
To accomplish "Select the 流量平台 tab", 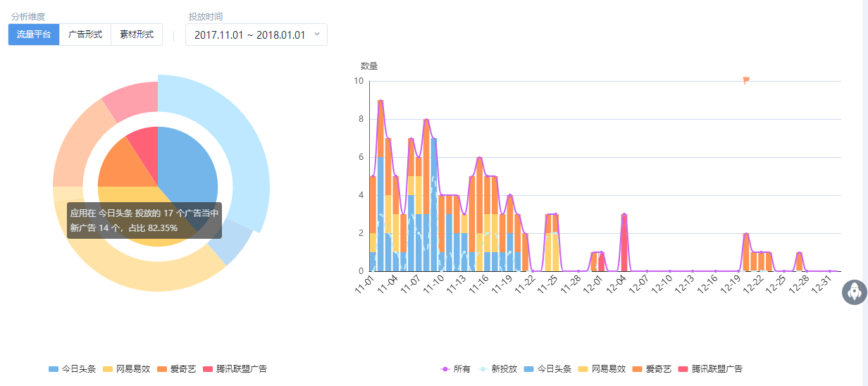I will pos(34,35).
